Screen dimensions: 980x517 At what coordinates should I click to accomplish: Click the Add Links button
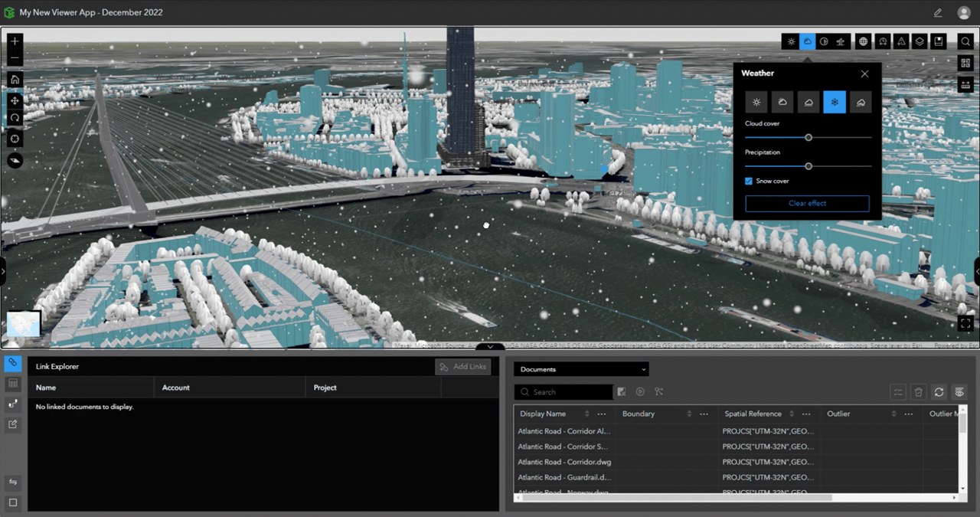(463, 366)
